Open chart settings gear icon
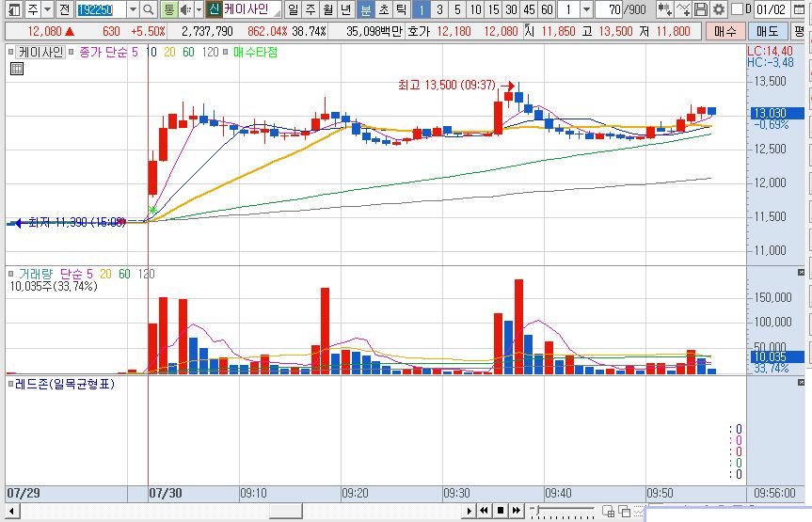The height and width of the screenshot is (522, 812). tap(719, 9)
